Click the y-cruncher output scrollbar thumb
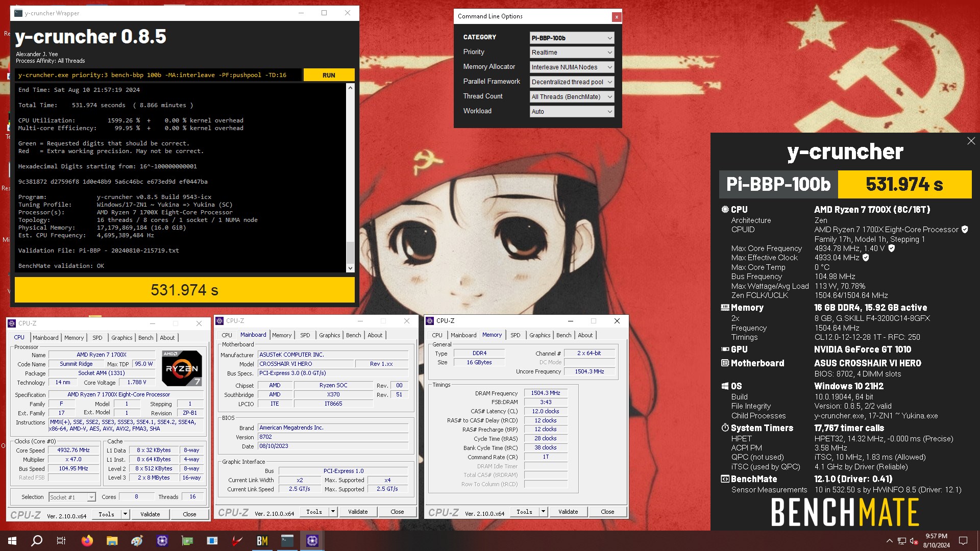Screen dimensions: 980x551 click(x=350, y=252)
